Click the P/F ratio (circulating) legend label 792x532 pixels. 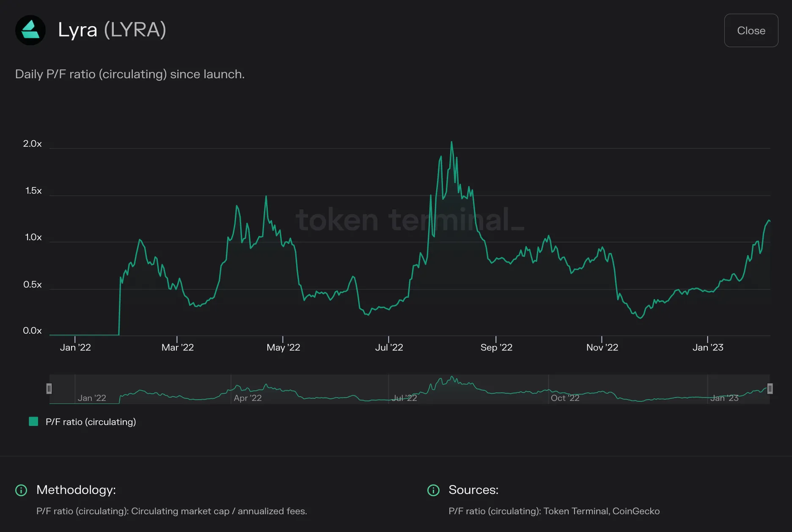[x=91, y=422]
